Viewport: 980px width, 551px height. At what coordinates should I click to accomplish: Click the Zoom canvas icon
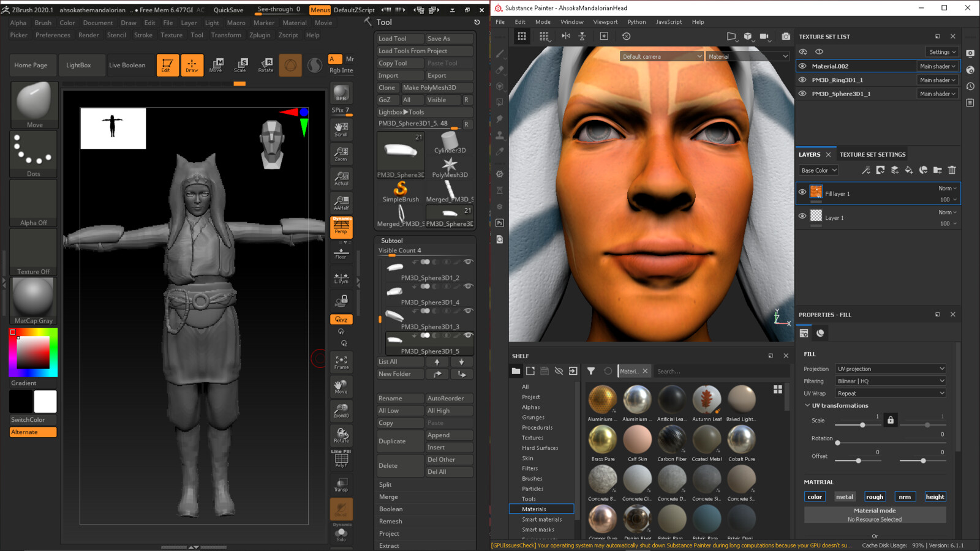pos(341,154)
